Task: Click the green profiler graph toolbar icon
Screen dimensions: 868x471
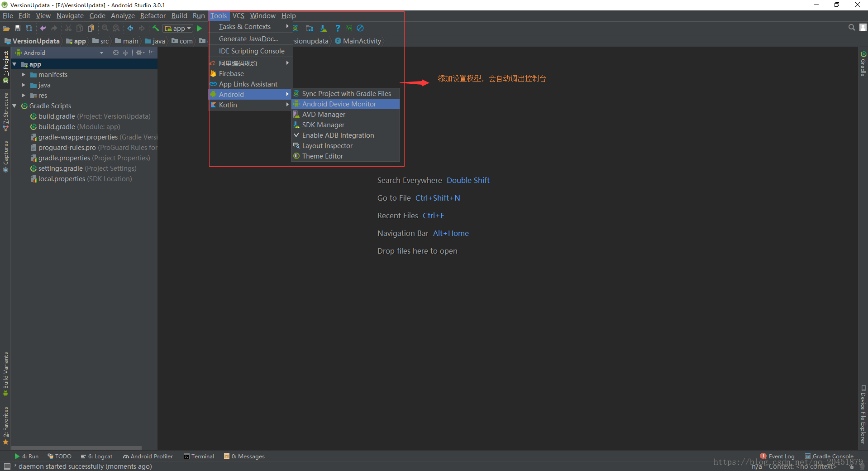Action: (x=349, y=28)
